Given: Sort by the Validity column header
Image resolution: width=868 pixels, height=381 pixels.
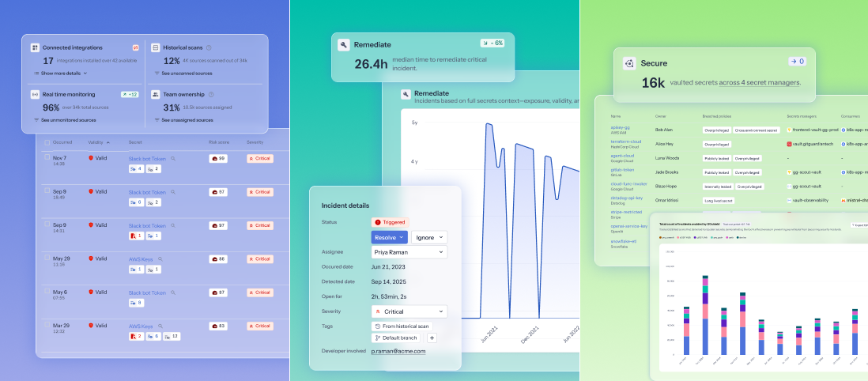Looking at the screenshot, I should pyautogui.click(x=99, y=142).
